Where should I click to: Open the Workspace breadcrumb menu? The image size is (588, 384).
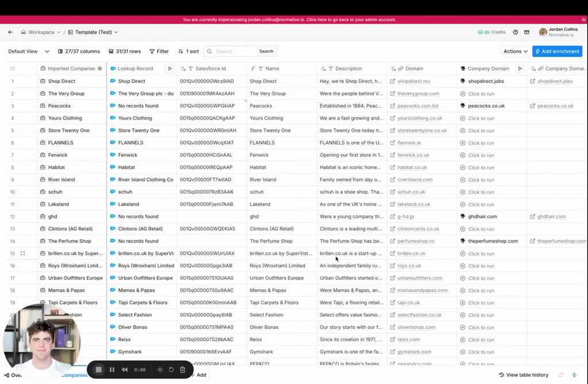41,32
